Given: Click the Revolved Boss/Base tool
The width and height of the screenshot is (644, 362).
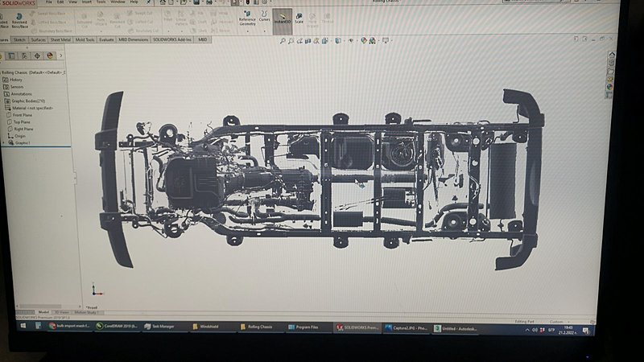Looking at the screenshot, I should point(19,18).
